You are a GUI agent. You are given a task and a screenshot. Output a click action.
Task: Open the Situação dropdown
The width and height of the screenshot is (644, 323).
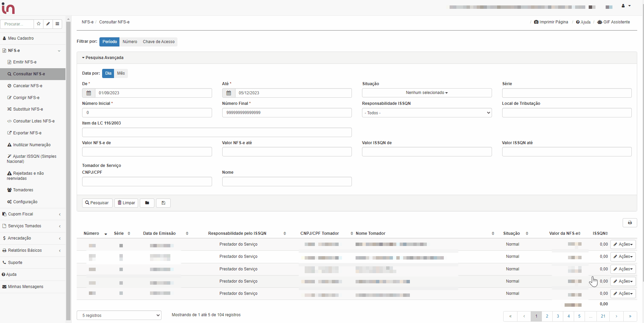(427, 93)
